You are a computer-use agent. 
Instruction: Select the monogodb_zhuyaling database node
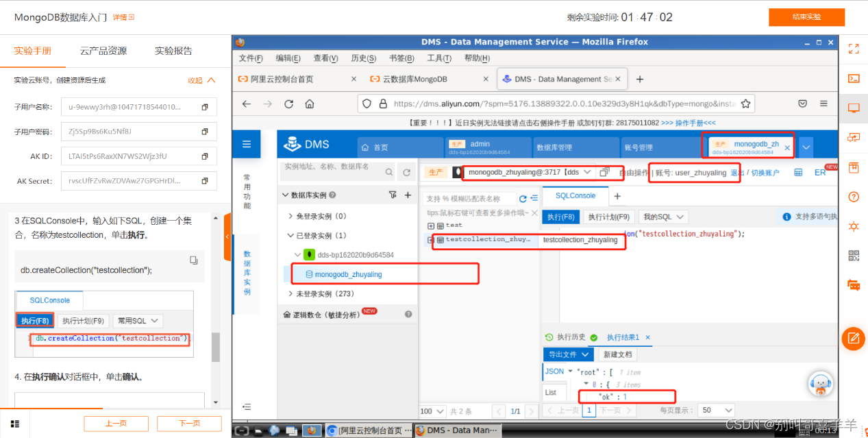click(348, 274)
